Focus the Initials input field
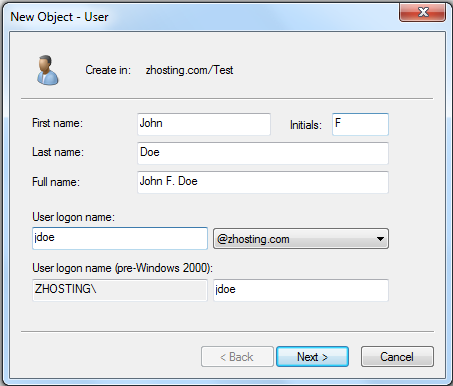The width and height of the screenshot is (453, 386). pyautogui.click(x=360, y=124)
